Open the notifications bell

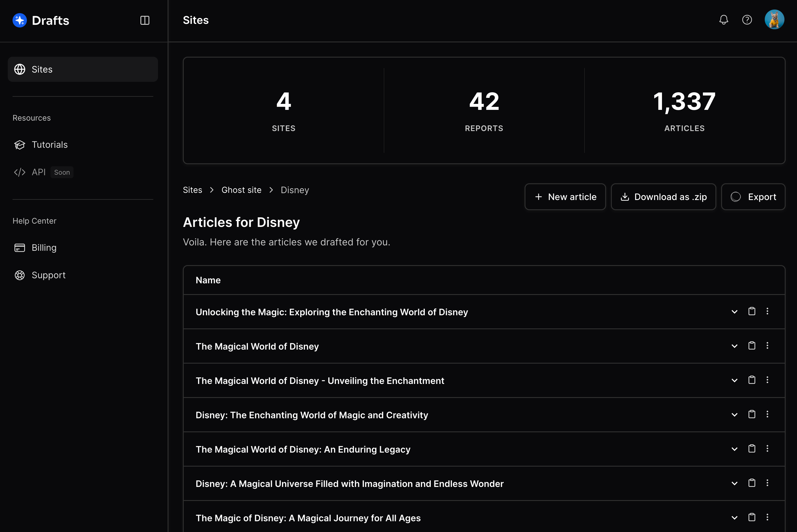(724, 20)
